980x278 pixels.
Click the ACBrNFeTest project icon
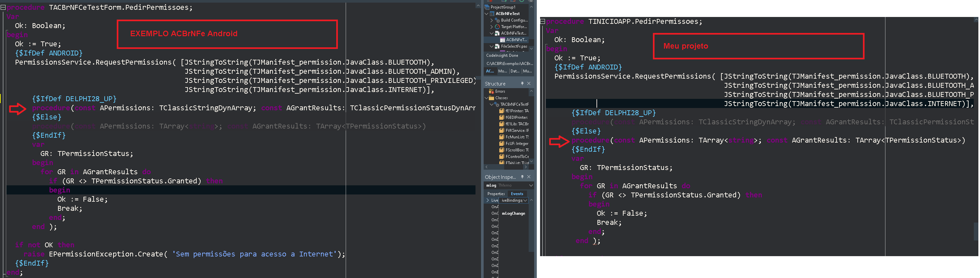[x=492, y=14]
